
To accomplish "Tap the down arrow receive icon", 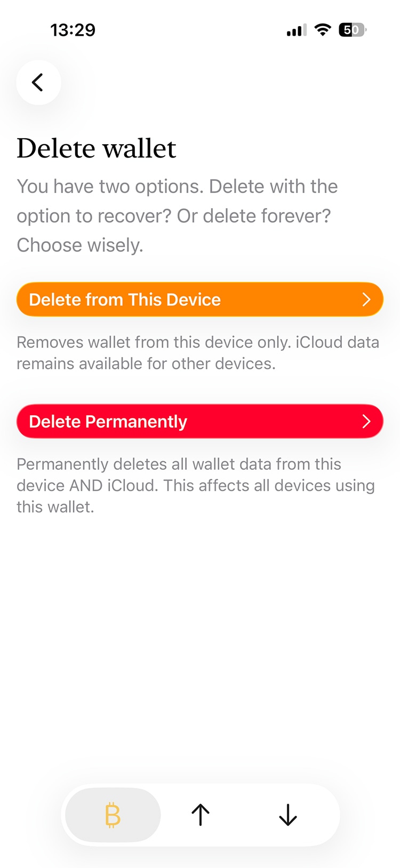I will click(x=288, y=815).
